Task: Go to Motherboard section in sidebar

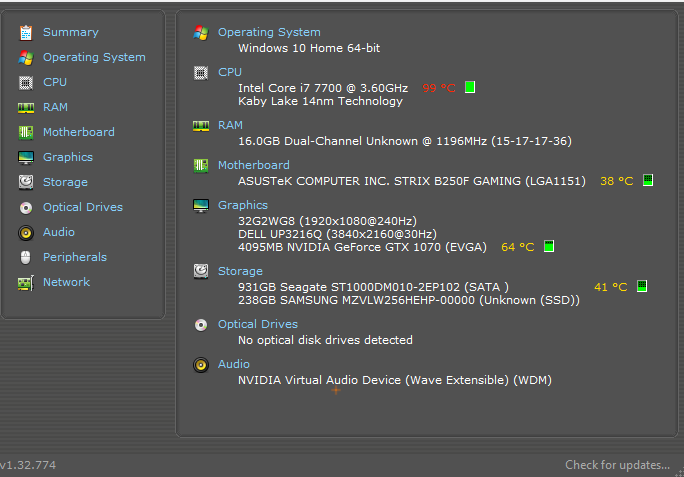Action: pyautogui.click(x=79, y=132)
